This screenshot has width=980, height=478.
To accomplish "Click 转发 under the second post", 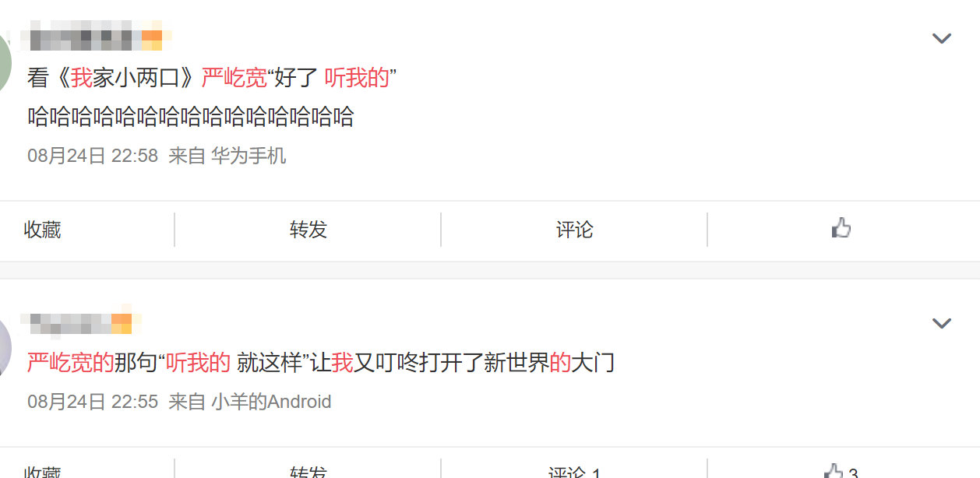I will 308,472.
